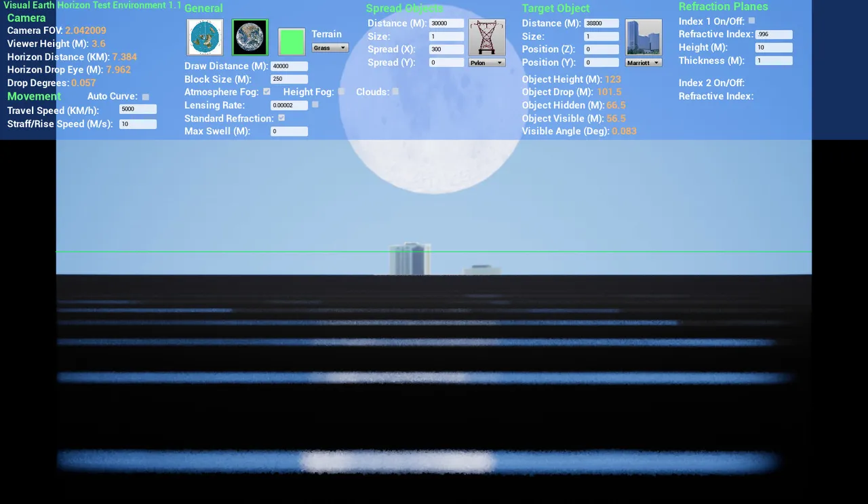Viewport: 868px width, 504px height.
Task: Click the Object Drop value 101.5
Action: tap(609, 92)
